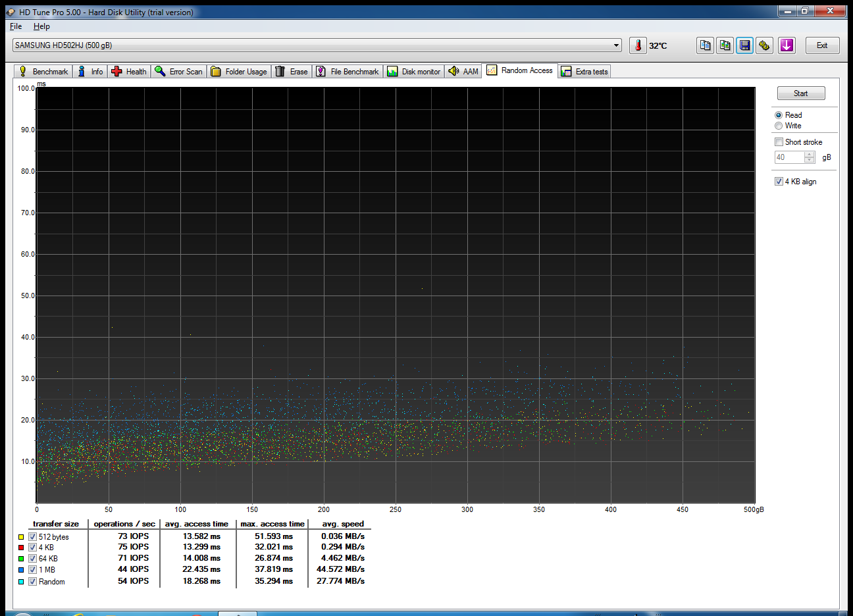Uncheck the 512 bytes transfer size

[32, 537]
